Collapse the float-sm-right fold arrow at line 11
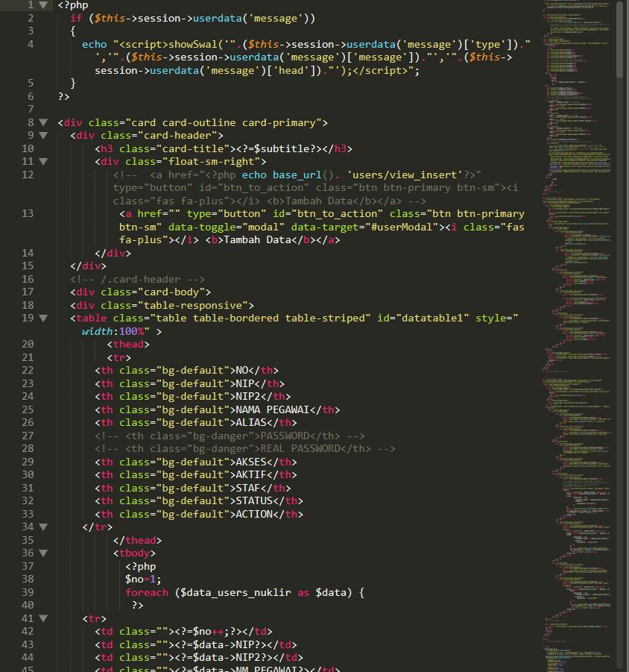Viewport: 629px width, 672px height. click(43, 162)
